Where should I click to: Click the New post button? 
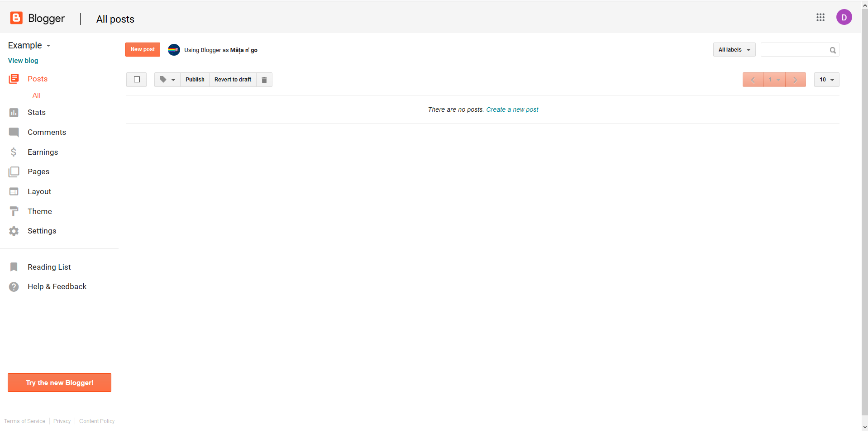143,49
